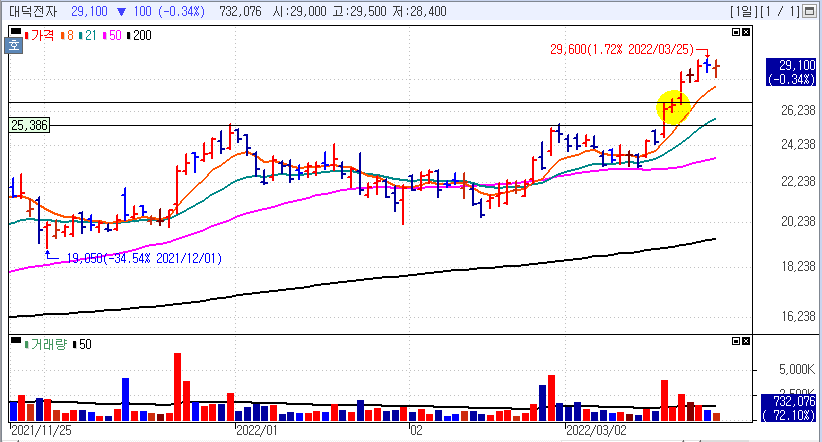The image size is (822, 442).
Task: Click the 24,238 price axis label
Action: (798, 144)
